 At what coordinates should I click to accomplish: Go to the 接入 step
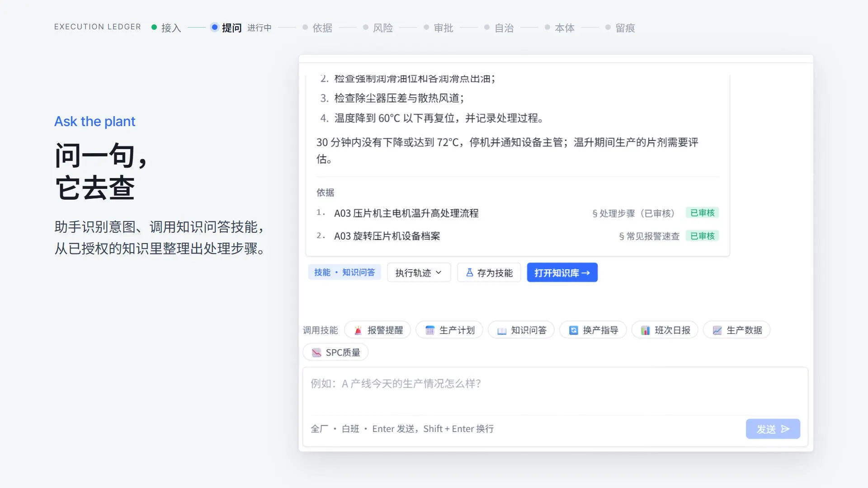pyautogui.click(x=166, y=28)
